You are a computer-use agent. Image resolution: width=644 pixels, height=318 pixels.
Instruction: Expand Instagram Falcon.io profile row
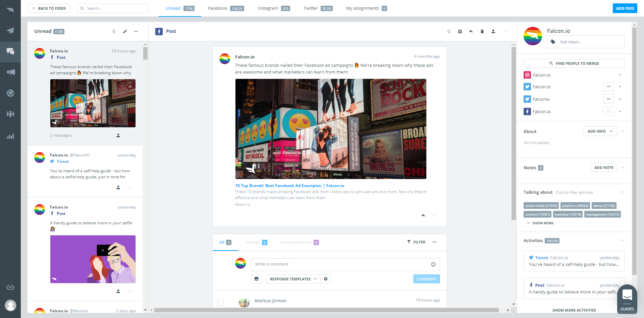620,75
